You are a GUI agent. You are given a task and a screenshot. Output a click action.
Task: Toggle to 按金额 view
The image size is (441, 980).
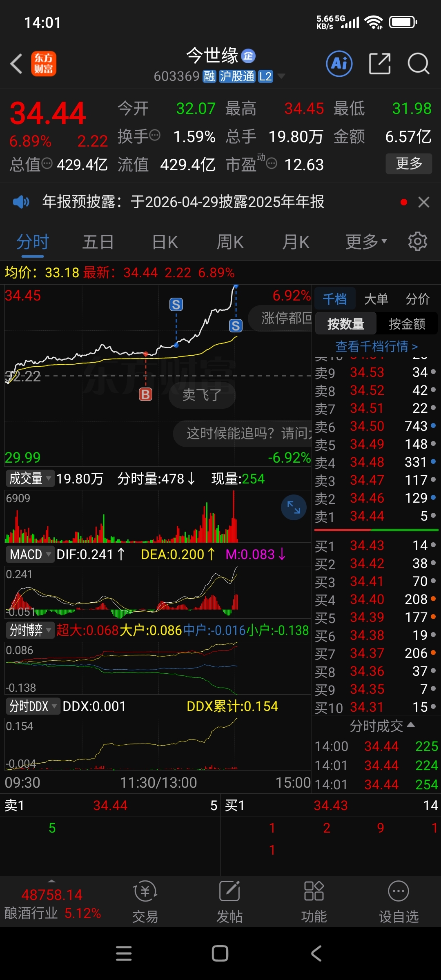407,324
